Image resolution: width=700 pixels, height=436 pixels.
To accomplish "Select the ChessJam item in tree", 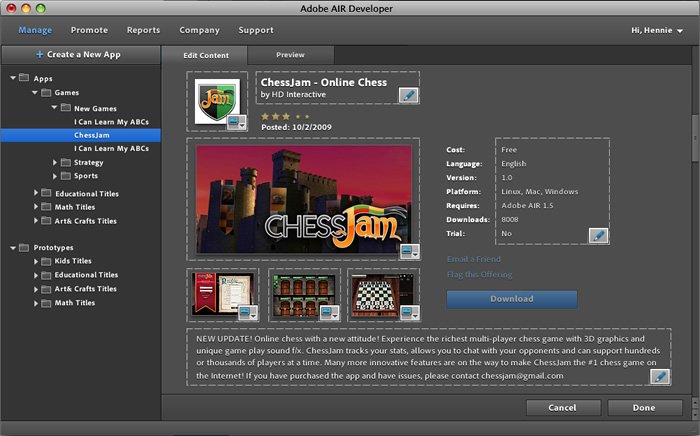I will coord(81,135).
